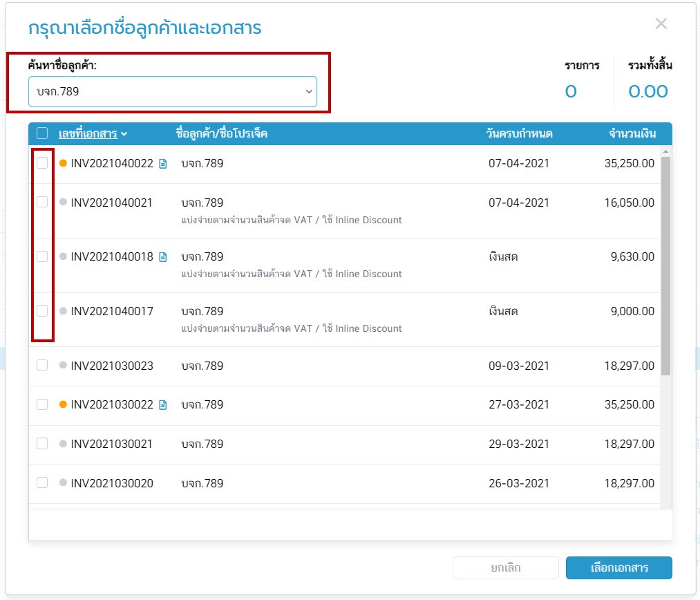This screenshot has width=700, height=600.
Task: Close the document selection dialog
Action: [661, 24]
